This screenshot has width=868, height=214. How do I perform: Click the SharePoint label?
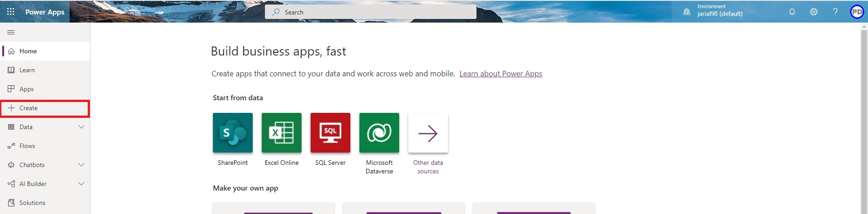click(x=233, y=163)
